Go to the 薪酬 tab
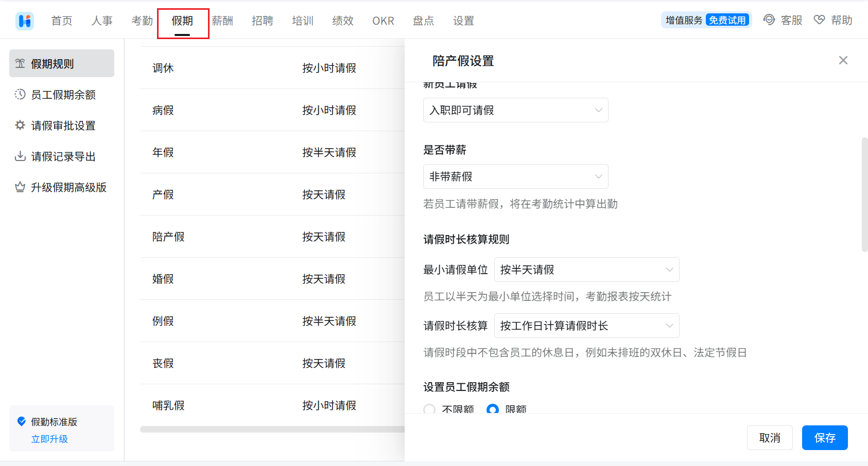The width and height of the screenshot is (868, 466). (x=222, y=21)
